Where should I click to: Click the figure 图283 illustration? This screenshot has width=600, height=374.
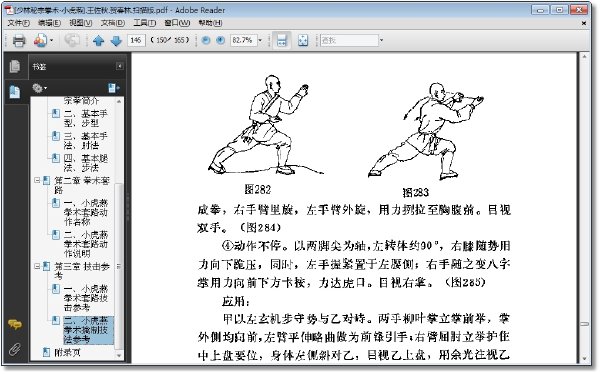click(x=426, y=131)
